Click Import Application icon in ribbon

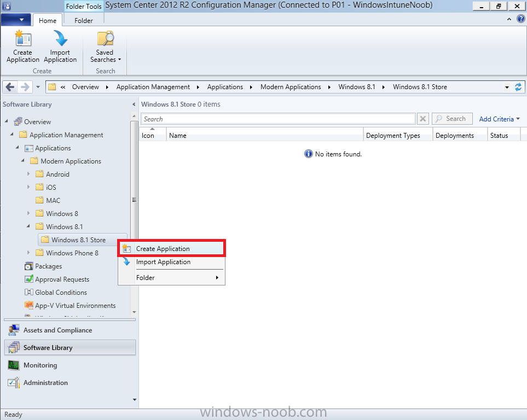click(60, 46)
